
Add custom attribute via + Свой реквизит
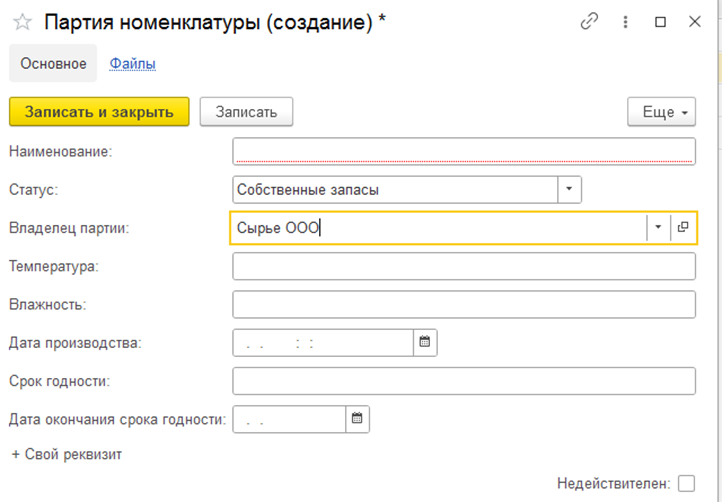click(x=67, y=454)
